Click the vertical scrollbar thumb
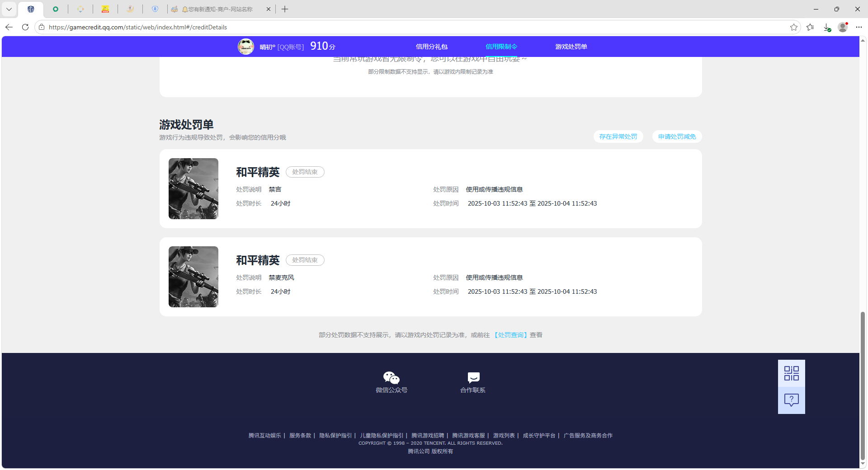The image size is (868, 470). [863, 385]
